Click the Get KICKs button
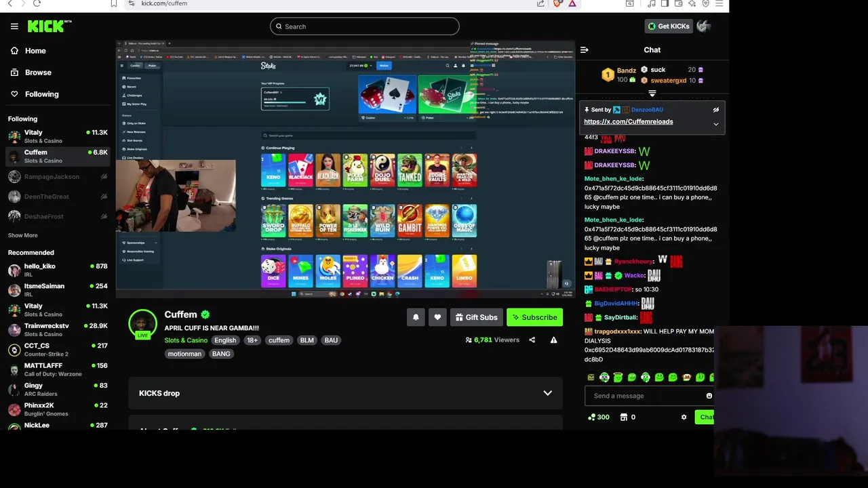This screenshot has width=868, height=488. pos(669,26)
